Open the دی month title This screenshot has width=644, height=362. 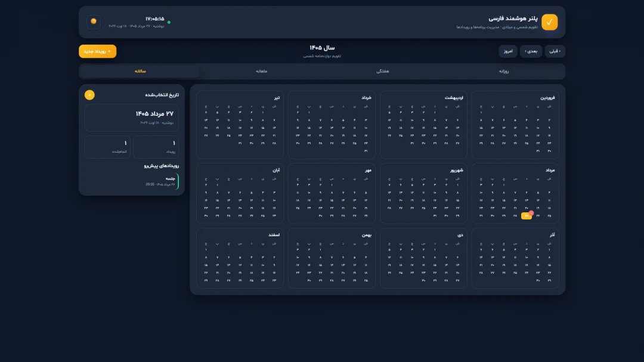pos(460,235)
